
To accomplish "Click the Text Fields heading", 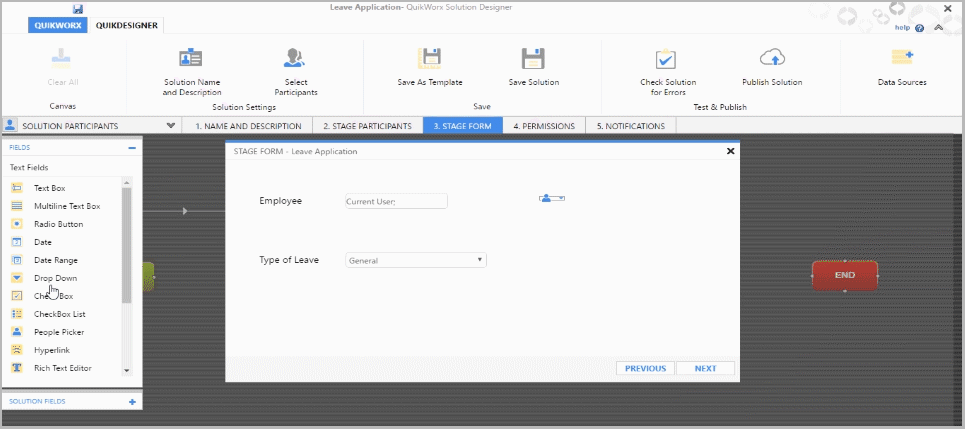I will (x=29, y=167).
